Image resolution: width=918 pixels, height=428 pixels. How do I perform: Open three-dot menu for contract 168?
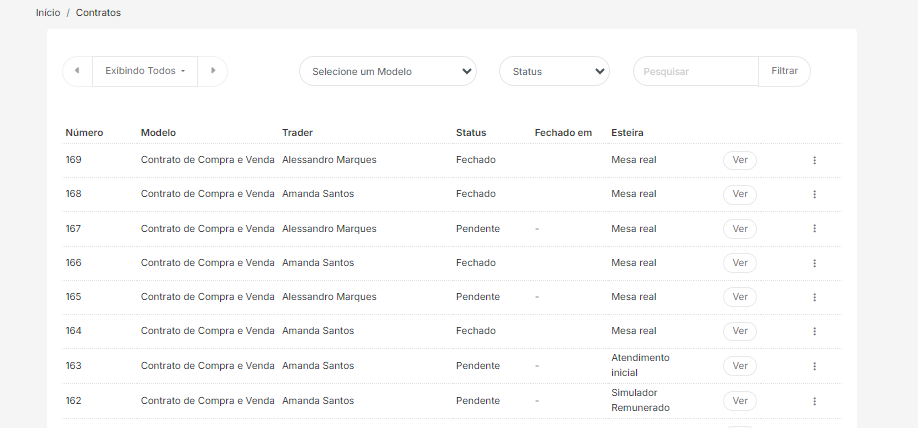click(x=814, y=194)
